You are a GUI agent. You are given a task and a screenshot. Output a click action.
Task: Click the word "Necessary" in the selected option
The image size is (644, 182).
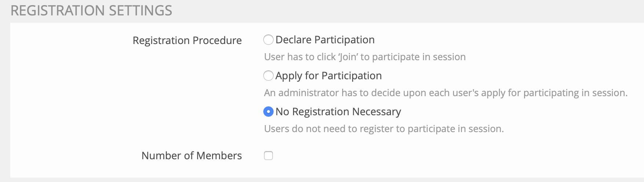376,112
